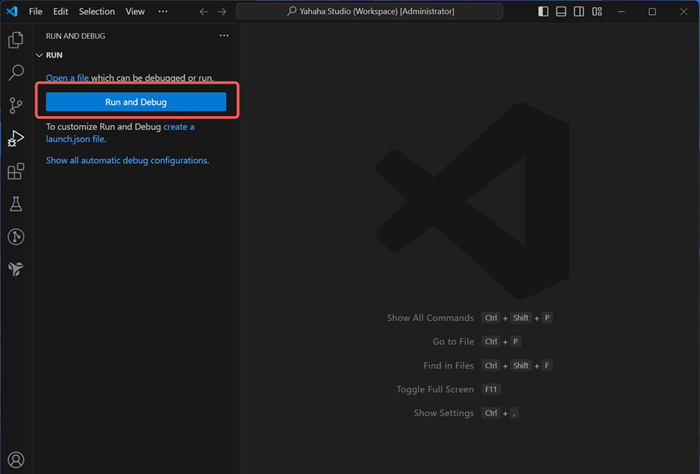The height and width of the screenshot is (474, 700).
Task: Toggle the bottom panel visibility
Action: (562, 12)
